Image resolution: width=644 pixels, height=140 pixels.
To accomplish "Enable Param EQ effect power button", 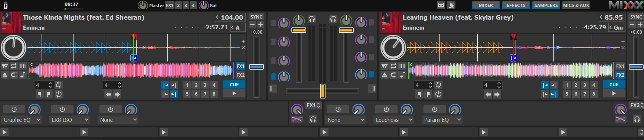I will click(435, 109).
